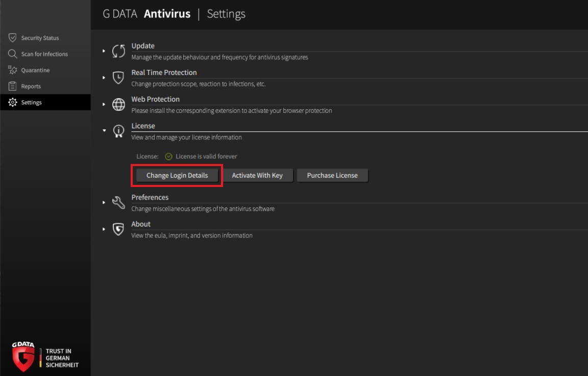
Task: Click 'Manage the update behaviour' description
Action: 219,57
